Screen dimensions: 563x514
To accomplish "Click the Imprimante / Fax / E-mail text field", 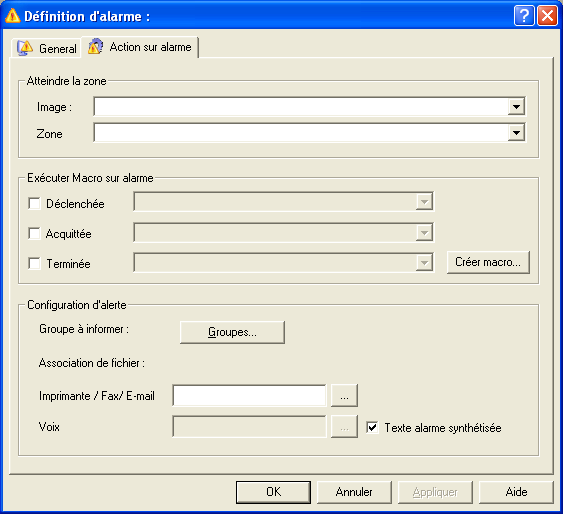I will [x=249, y=396].
